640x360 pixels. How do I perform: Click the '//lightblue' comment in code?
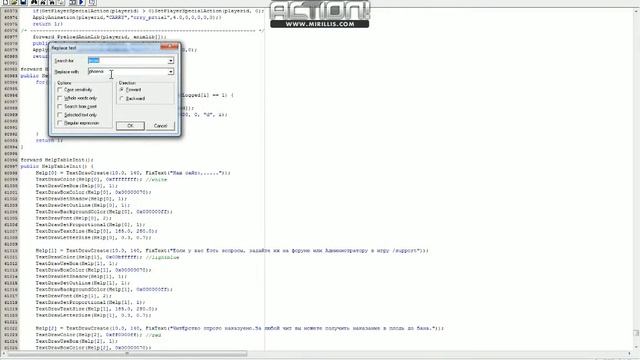(x=162, y=257)
